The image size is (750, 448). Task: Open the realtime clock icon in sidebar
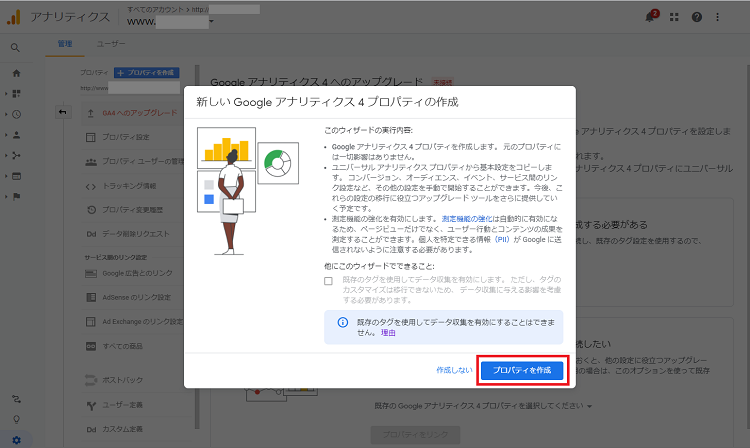pos(16,114)
